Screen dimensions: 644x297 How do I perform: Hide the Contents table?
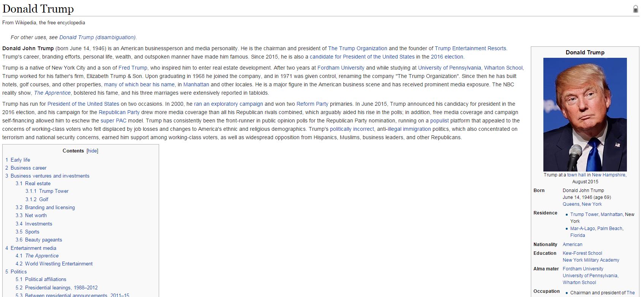92,151
